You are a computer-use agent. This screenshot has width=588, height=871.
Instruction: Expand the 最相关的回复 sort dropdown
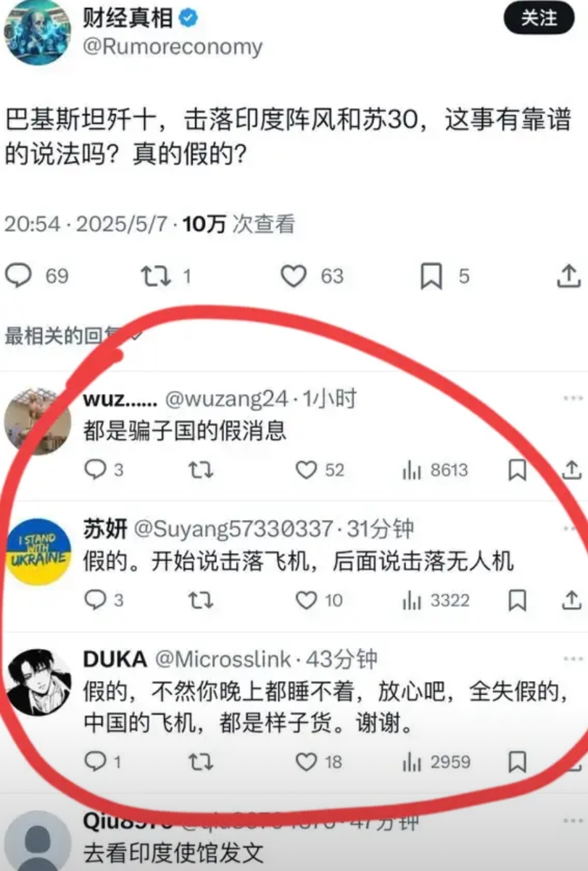point(73,336)
